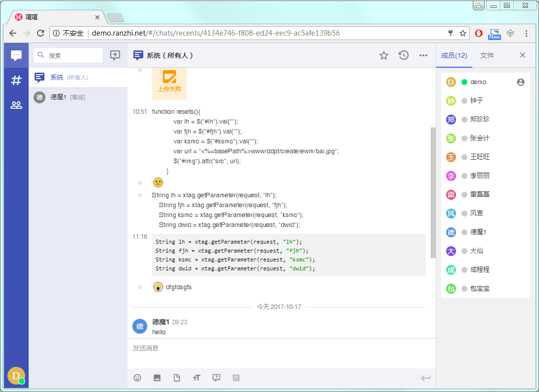Close the 喧喧 browser tab
539x392 pixels.
click(97, 17)
